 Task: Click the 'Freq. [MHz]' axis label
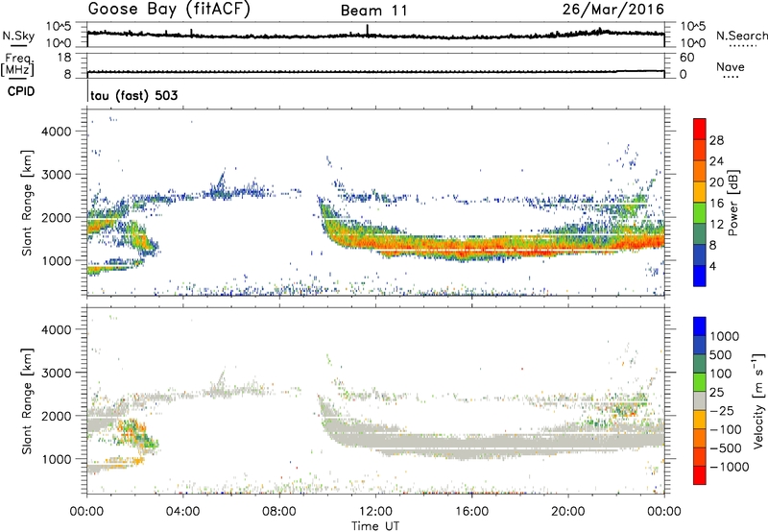point(17,64)
